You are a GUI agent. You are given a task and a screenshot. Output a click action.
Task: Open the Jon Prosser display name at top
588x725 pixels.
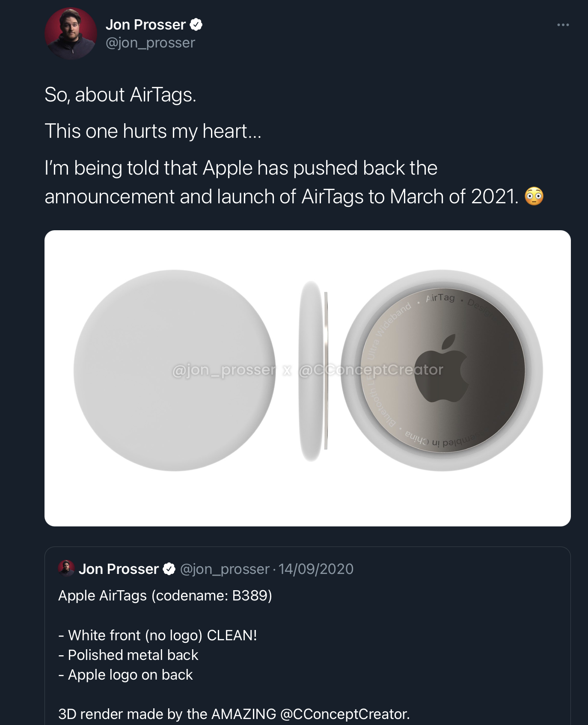click(146, 25)
